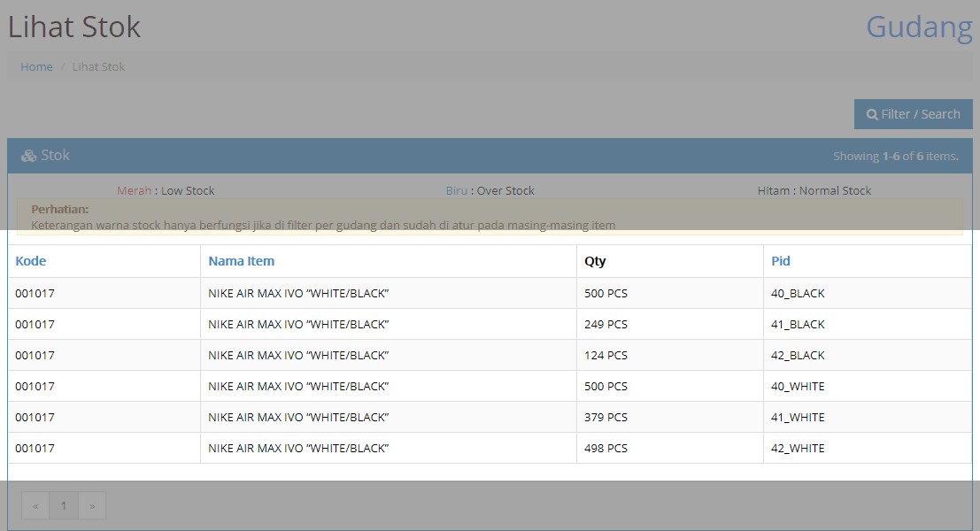
Task: Click the Biru : Over Stock legend
Action: point(490,190)
